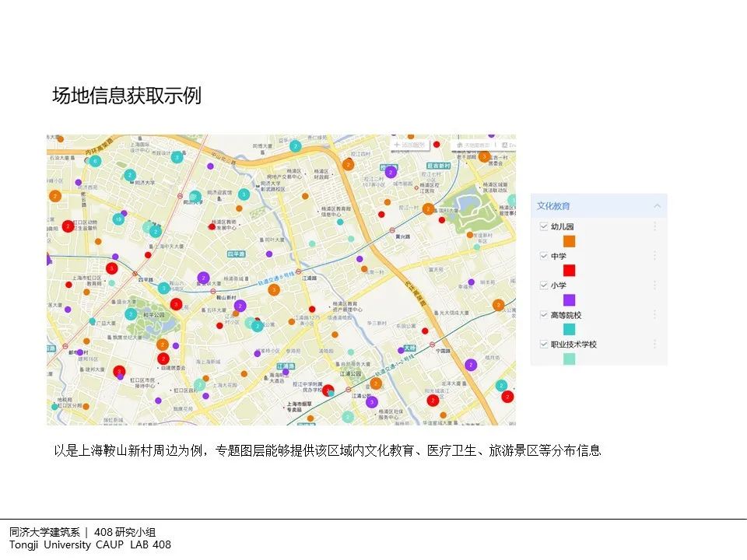Viewport: 747px width, 560px height.
Task: Click the hospital icon by 杨浦区控江医院
Action: pyautogui.click(x=416, y=187)
